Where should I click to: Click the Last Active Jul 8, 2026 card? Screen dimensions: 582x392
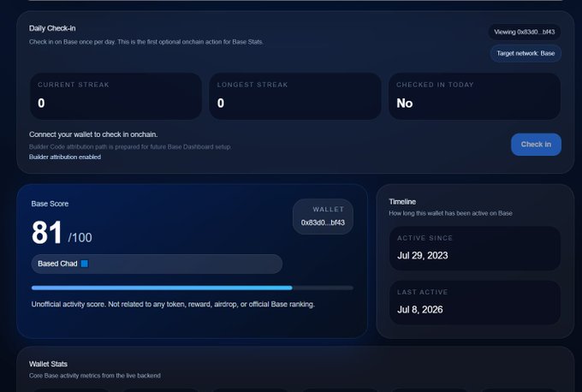475,302
